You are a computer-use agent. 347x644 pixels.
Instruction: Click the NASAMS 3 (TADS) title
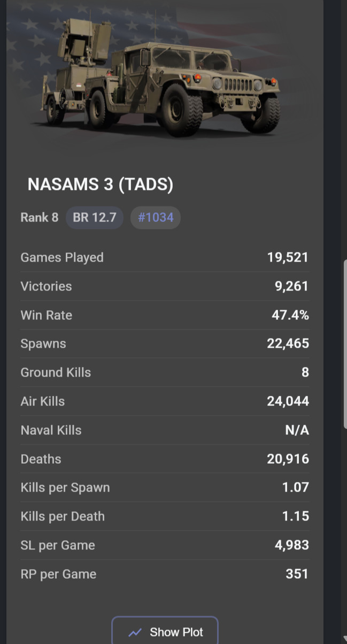coord(101,185)
